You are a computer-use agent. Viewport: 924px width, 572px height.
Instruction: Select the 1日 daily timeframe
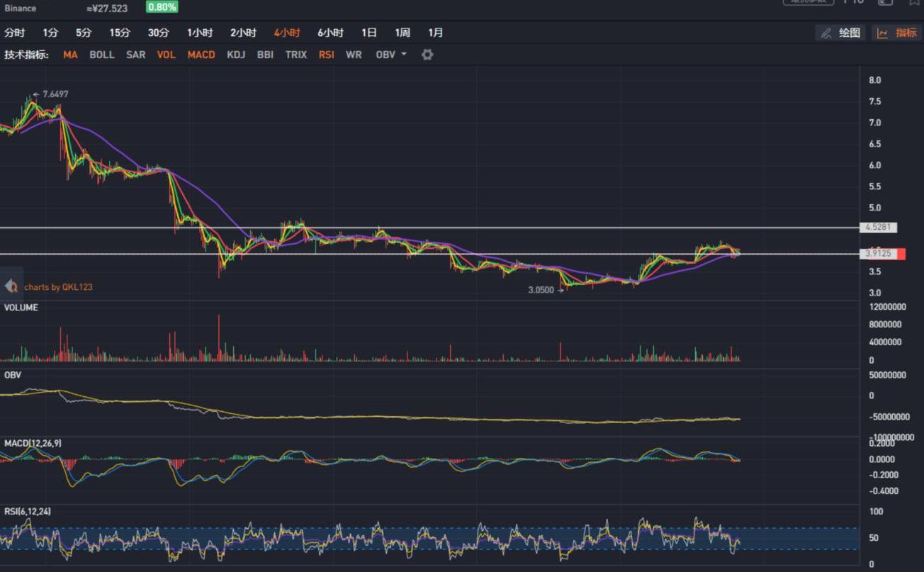click(368, 33)
